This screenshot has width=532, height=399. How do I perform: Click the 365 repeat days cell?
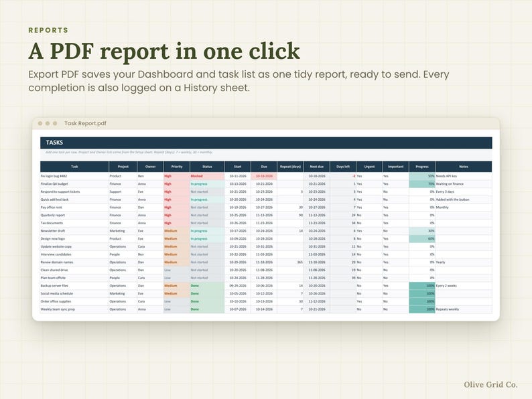click(x=290, y=262)
